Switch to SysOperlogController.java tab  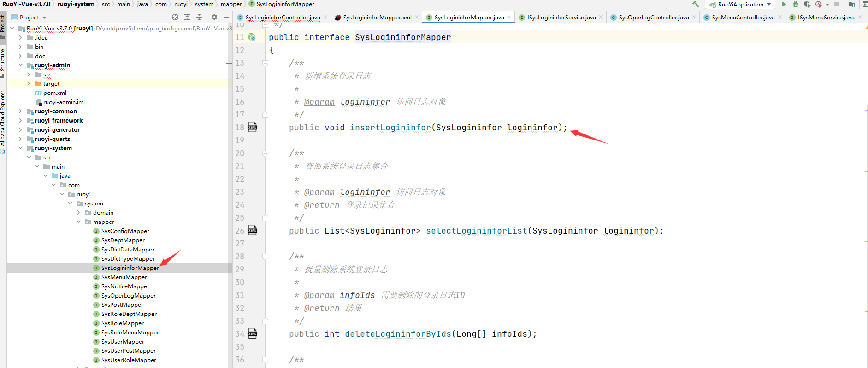pyautogui.click(x=653, y=18)
